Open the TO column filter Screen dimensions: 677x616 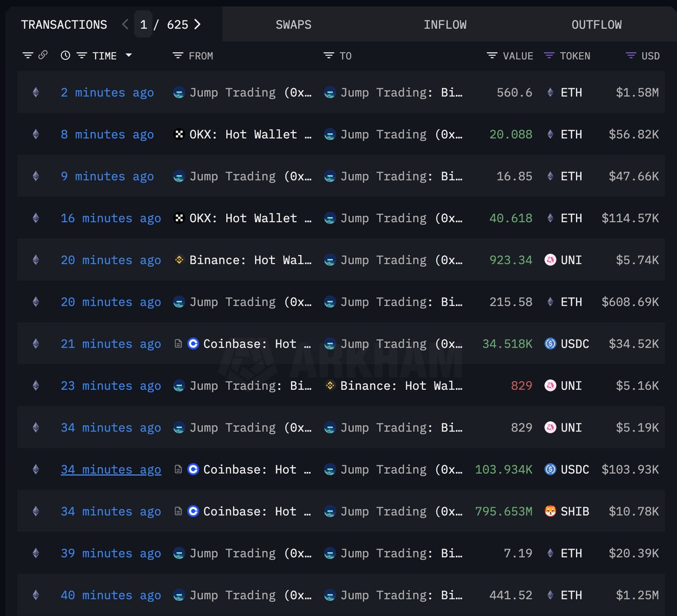point(329,55)
